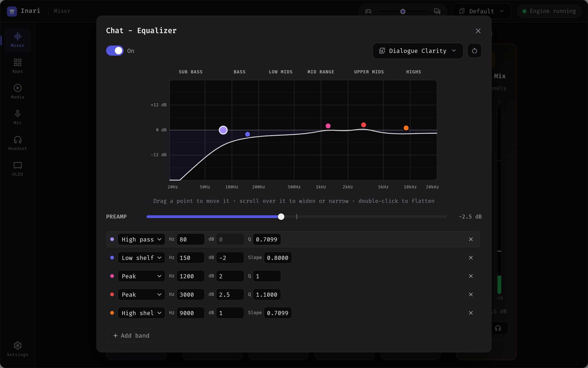
Task: Click the High pass Hz field 80
Action: click(x=190, y=239)
